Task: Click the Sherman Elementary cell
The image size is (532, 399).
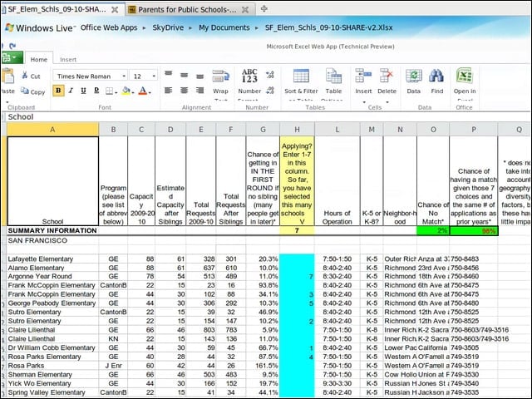Action: tap(52, 375)
